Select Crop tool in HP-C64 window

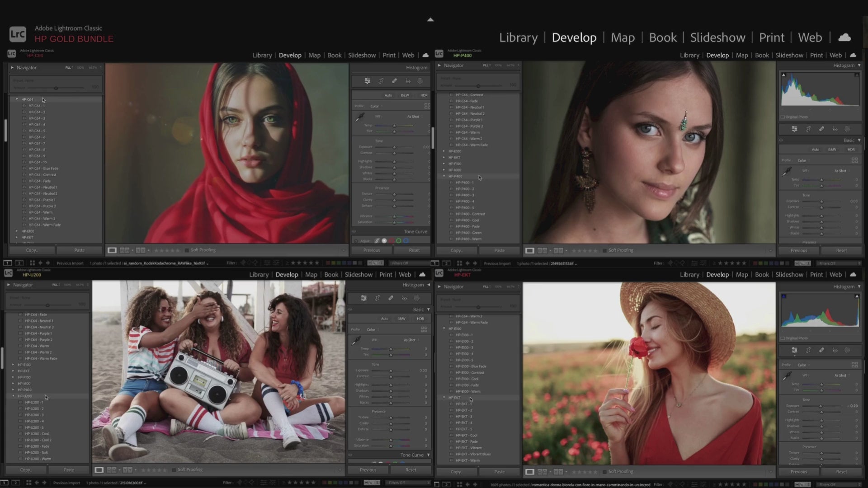(x=381, y=81)
